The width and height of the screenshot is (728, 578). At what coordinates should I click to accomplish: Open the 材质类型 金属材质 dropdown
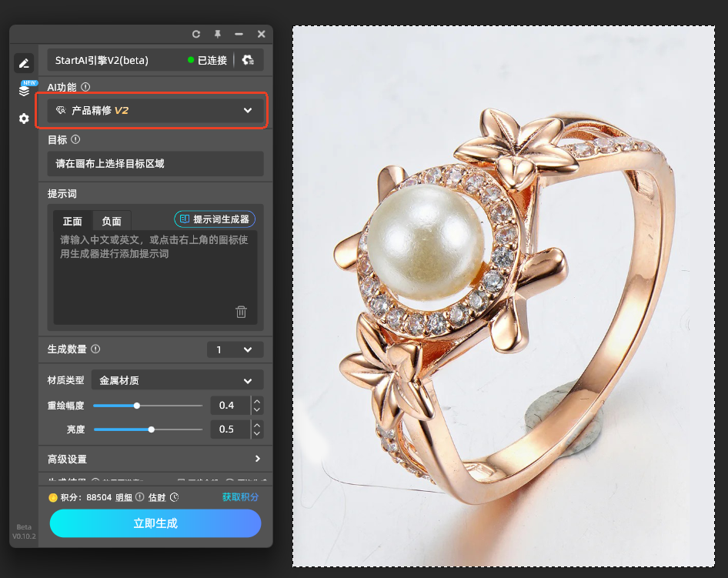(177, 381)
